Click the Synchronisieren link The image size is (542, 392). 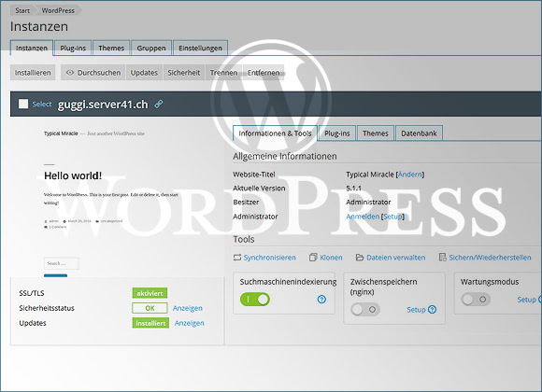tap(270, 258)
